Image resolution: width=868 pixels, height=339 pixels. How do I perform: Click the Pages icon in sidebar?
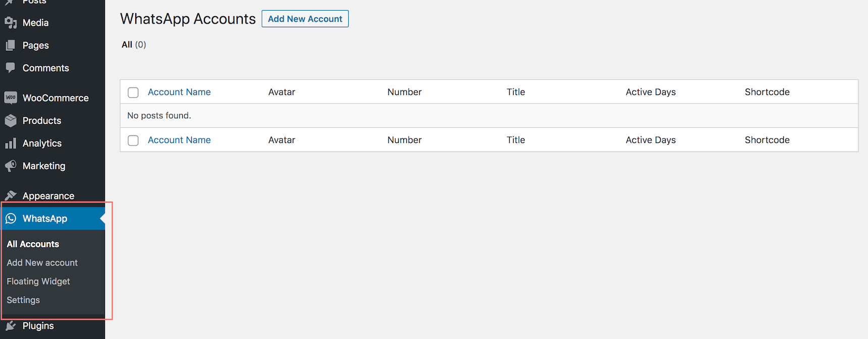click(11, 45)
